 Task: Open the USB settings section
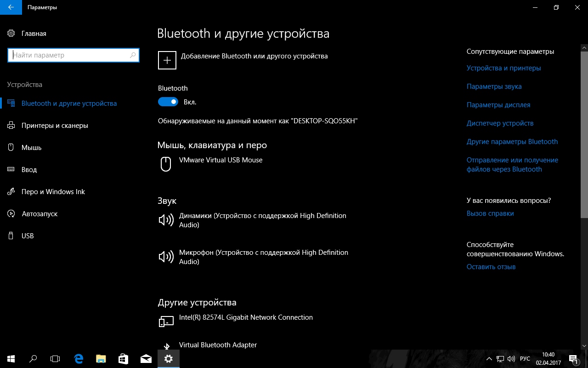coord(28,236)
